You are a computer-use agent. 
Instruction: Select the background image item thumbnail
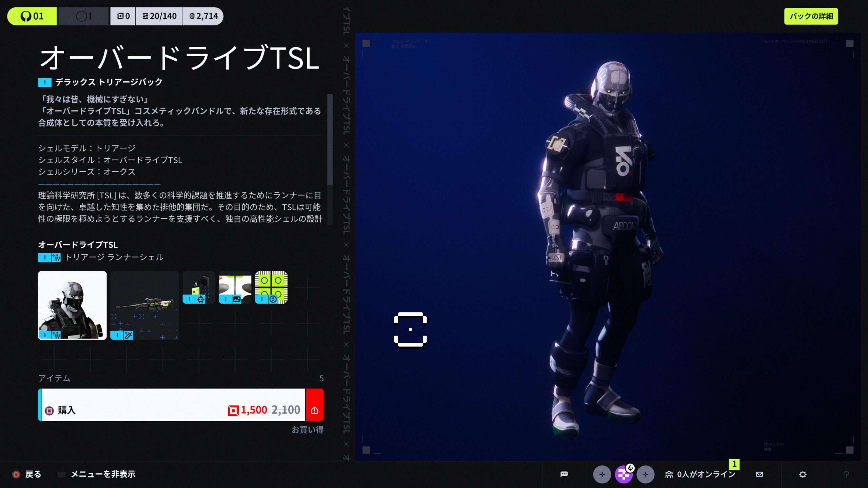[x=235, y=287]
